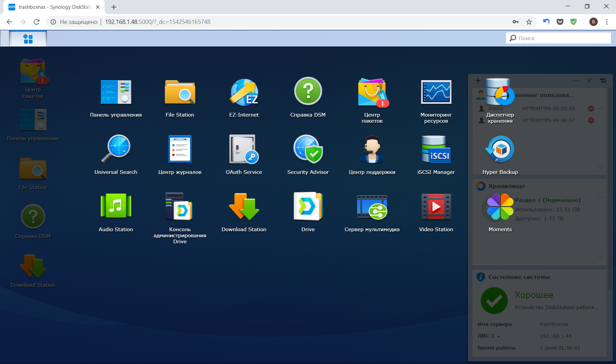616x364 pixels.
Task: Disconnect the freeze user session
Action: (591, 109)
